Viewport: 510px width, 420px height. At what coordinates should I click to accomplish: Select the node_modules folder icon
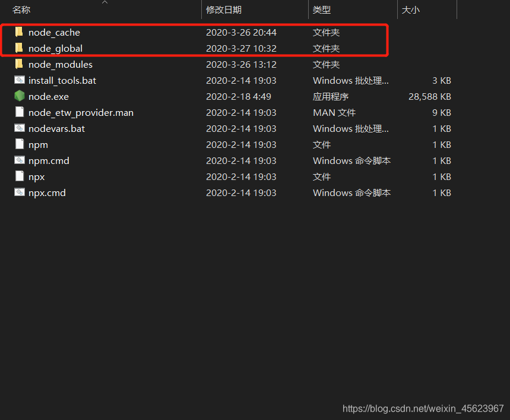click(x=19, y=64)
